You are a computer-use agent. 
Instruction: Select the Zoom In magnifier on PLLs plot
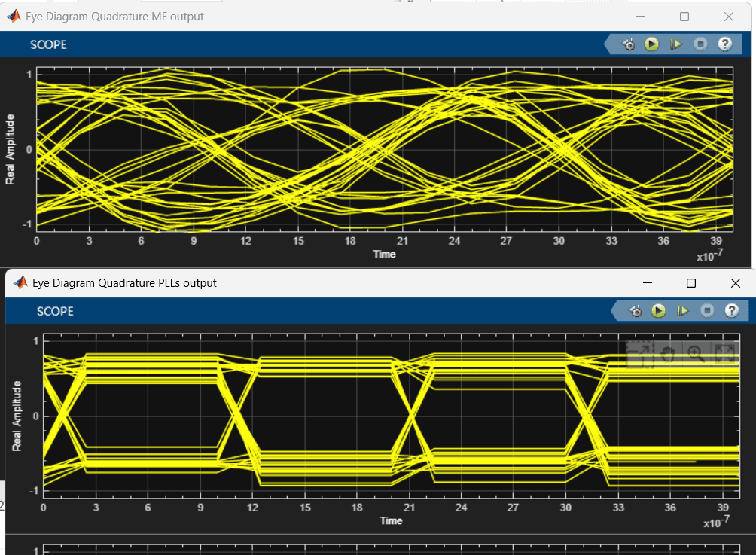(696, 354)
